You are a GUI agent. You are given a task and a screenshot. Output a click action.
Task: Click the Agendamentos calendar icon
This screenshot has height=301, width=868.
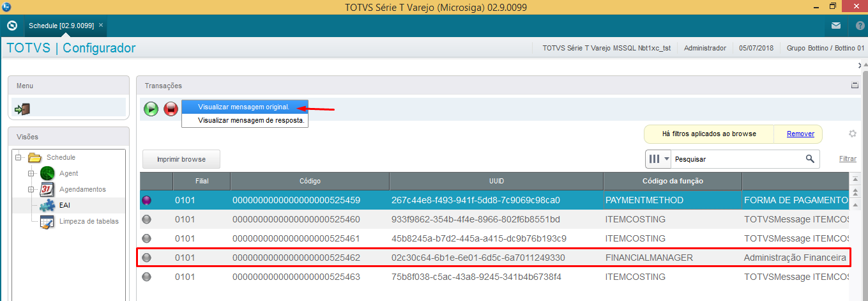click(47, 189)
